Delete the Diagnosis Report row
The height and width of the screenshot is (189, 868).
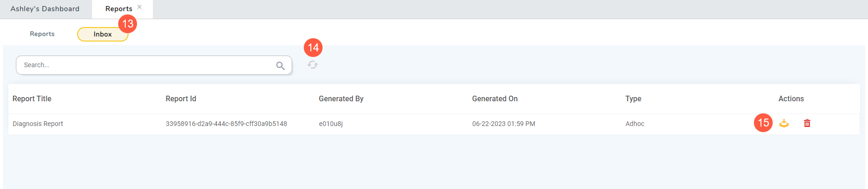coord(807,123)
